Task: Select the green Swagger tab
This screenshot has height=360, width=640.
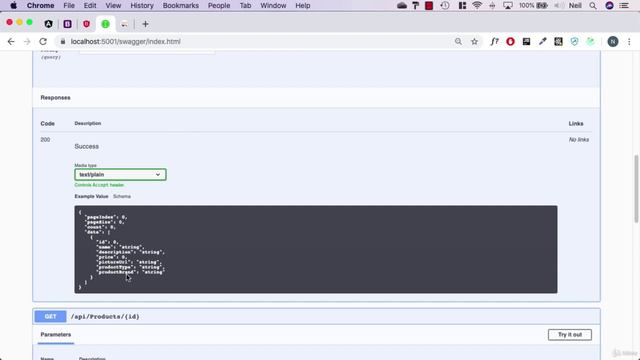Action: click(x=105, y=24)
